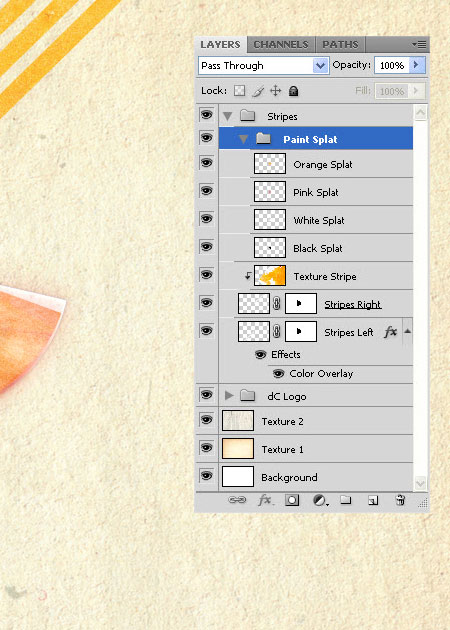
Task: Click the link layers icon at panel bottom
Action: [x=237, y=500]
